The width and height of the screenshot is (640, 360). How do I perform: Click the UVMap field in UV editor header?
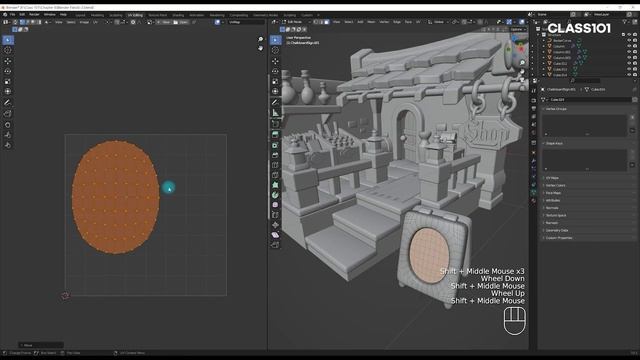coord(247,22)
